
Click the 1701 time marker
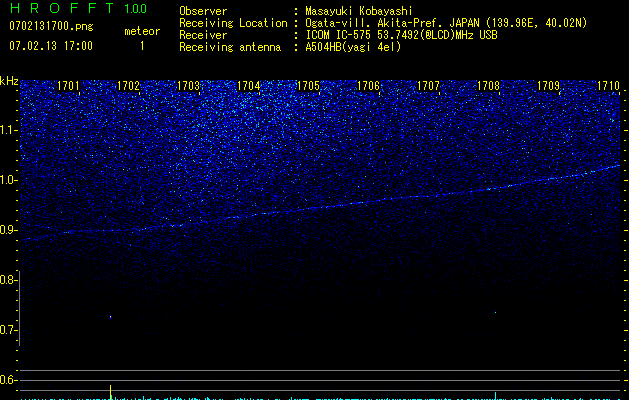click(x=68, y=86)
